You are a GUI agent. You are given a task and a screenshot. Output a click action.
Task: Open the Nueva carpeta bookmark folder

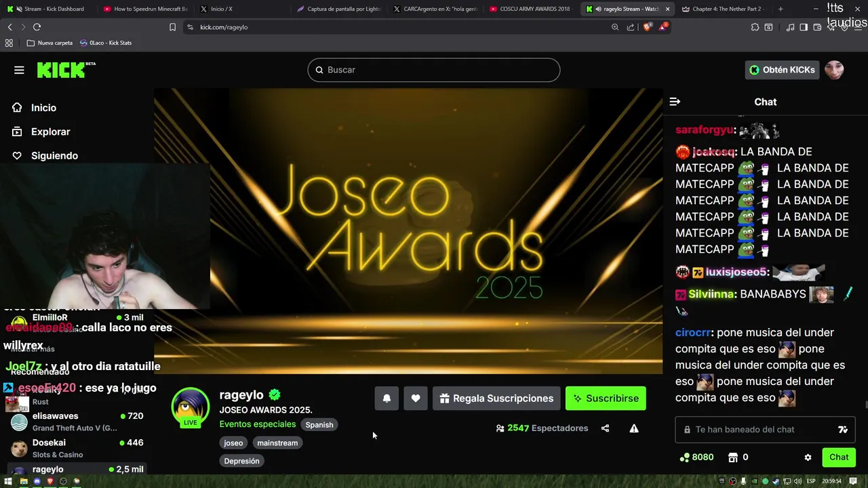(x=50, y=43)
